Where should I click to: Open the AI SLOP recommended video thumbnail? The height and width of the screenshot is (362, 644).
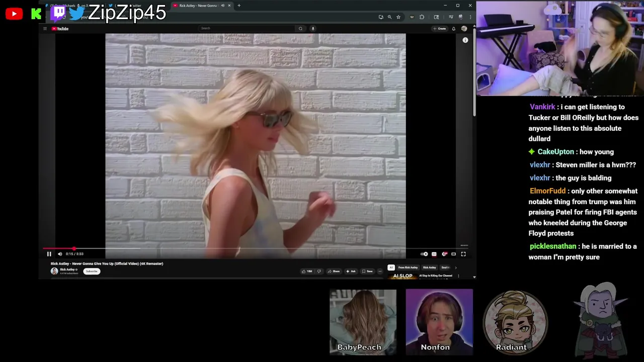tap(403, 276)
